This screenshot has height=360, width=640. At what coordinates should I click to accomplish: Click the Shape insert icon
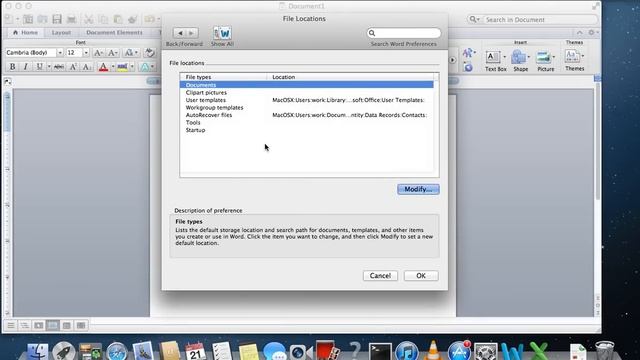point(518,57)
